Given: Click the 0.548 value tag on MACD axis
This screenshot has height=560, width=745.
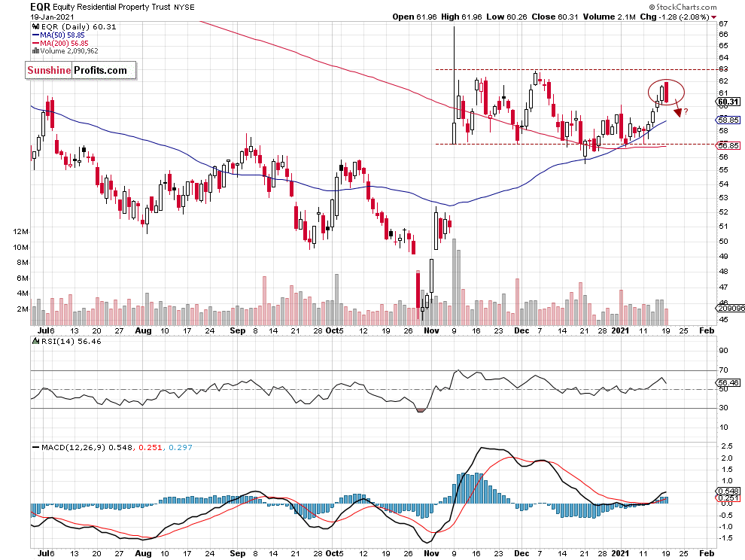Looking at the screenshot, I should click(x=728, y=491).
